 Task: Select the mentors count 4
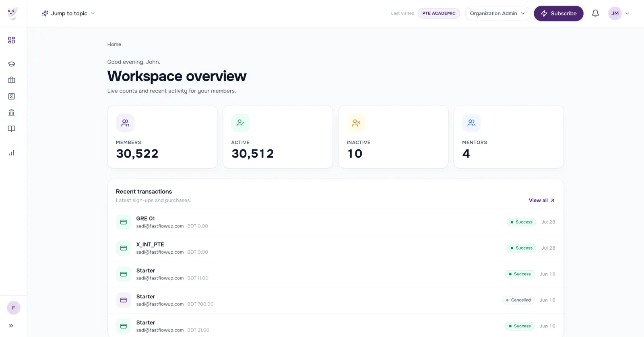click(466, 154)
